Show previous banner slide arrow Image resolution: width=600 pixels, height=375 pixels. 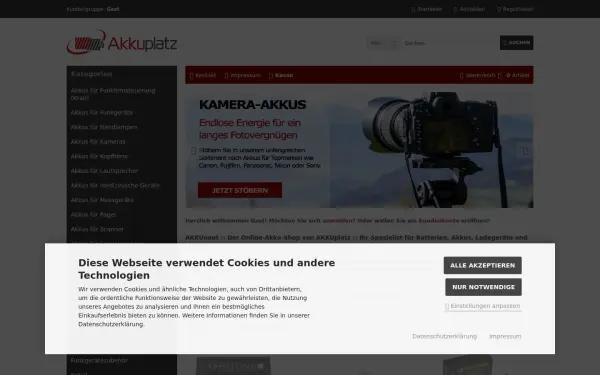[194, 151]
